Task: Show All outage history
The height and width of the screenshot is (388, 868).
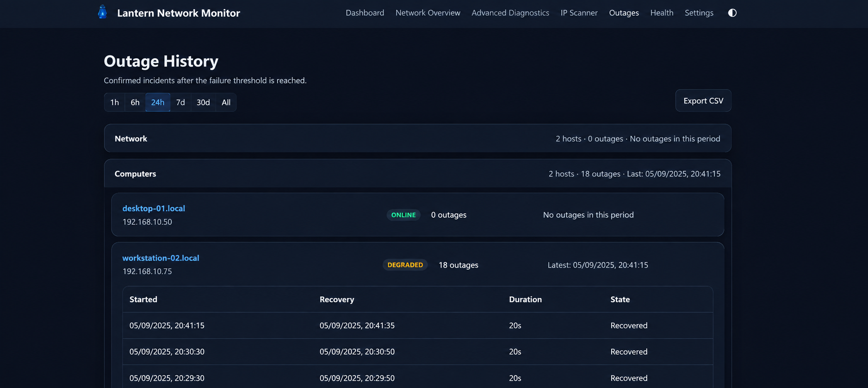Action: (226, 102)
